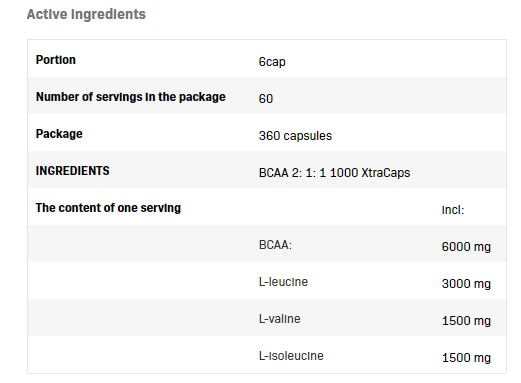This screenshot has height=383, width=521.
Task: Select the L-isoleucine ingredient name
Action: tap(291, 356)
